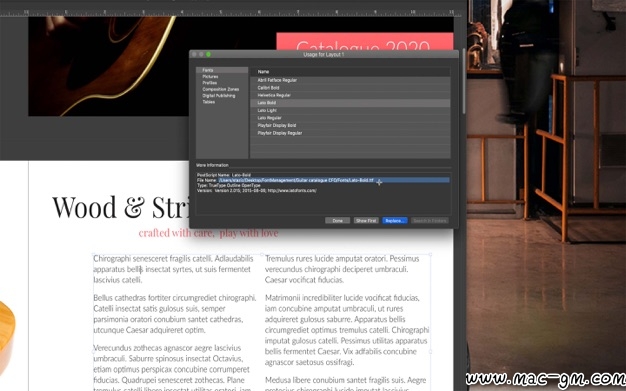Select Composition Zones in the sidebar
The height and width of the screenshot is (391, 626).
coord(221,89)
